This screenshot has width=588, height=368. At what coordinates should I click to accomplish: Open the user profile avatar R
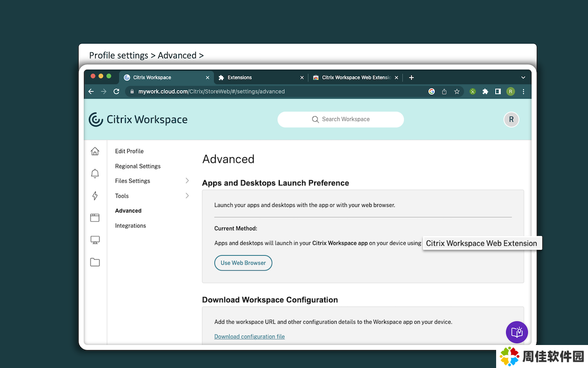coord(511,120)
